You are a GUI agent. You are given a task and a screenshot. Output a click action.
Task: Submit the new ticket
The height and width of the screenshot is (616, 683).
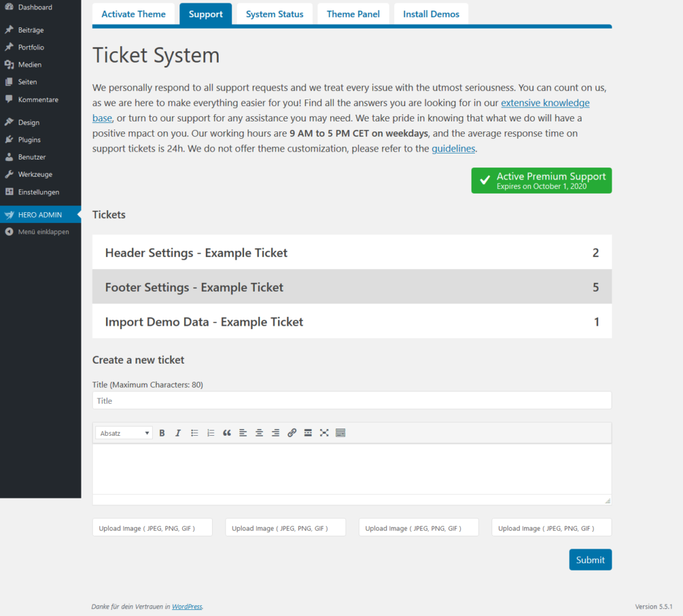590,560
